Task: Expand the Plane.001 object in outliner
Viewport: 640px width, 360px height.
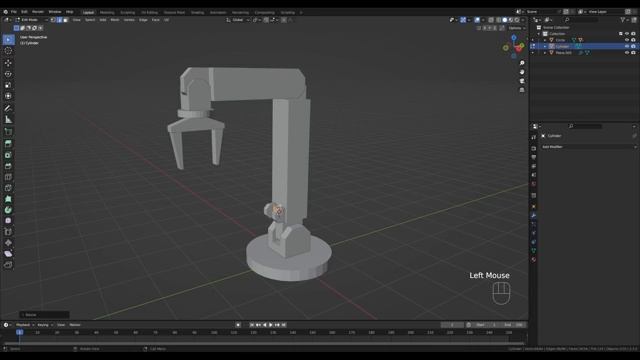Action: [x=545, y=53]
